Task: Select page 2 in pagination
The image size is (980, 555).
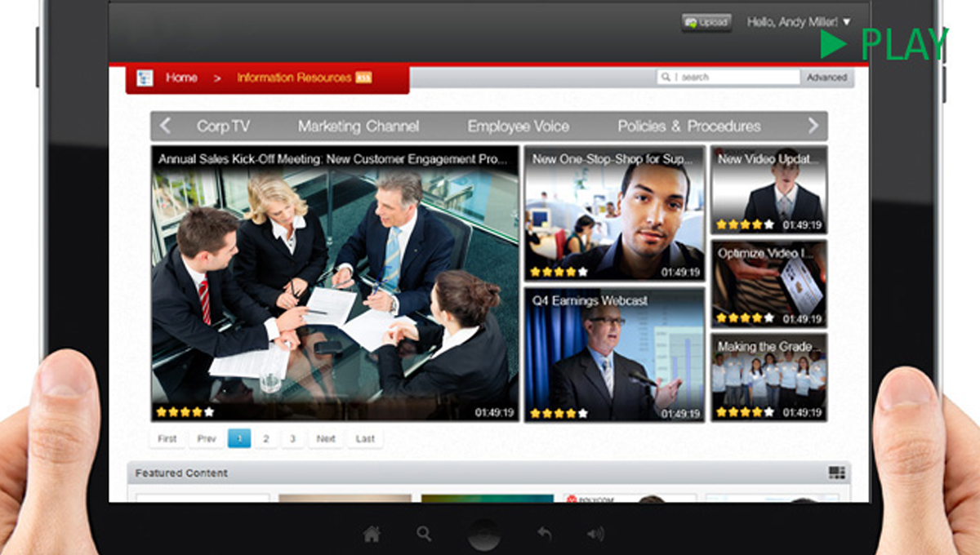Action: click(265, 438)
